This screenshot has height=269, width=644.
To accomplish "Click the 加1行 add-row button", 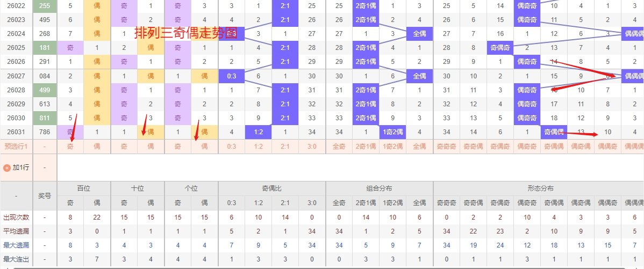I will 20,168.
